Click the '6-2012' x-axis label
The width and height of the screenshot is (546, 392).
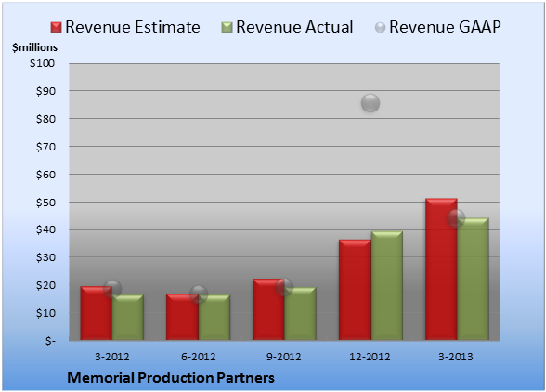pyautogui.click(x=198, y=357)
